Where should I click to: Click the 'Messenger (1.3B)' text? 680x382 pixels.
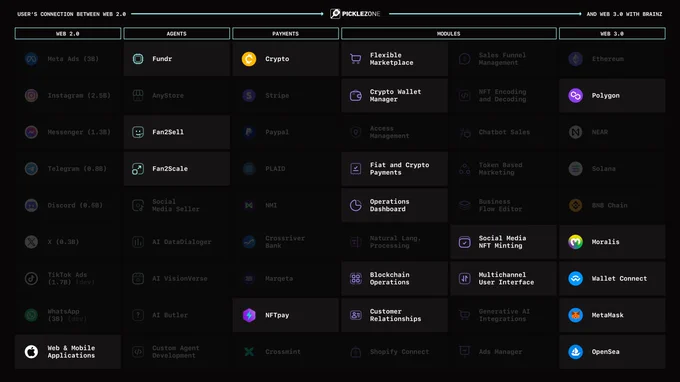coord(79,132)
